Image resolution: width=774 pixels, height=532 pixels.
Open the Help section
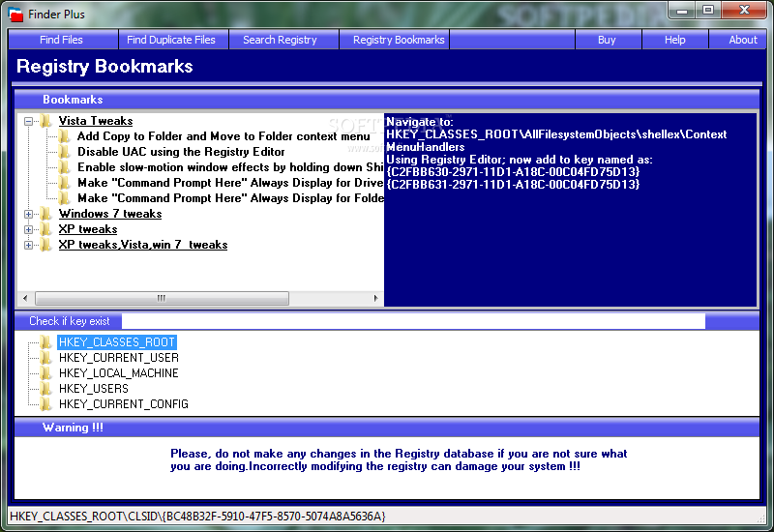point(674,40)
